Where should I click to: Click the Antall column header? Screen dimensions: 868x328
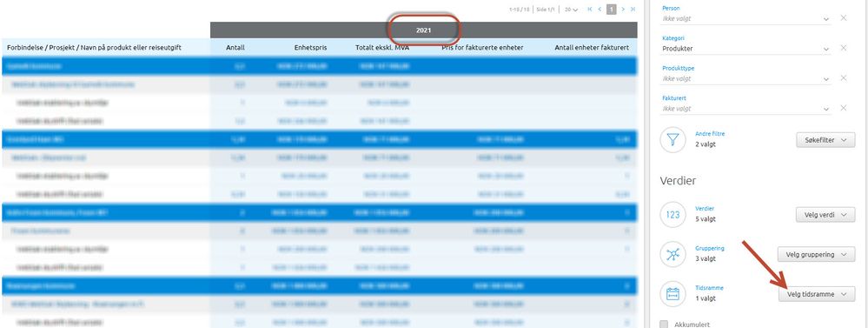235,48
